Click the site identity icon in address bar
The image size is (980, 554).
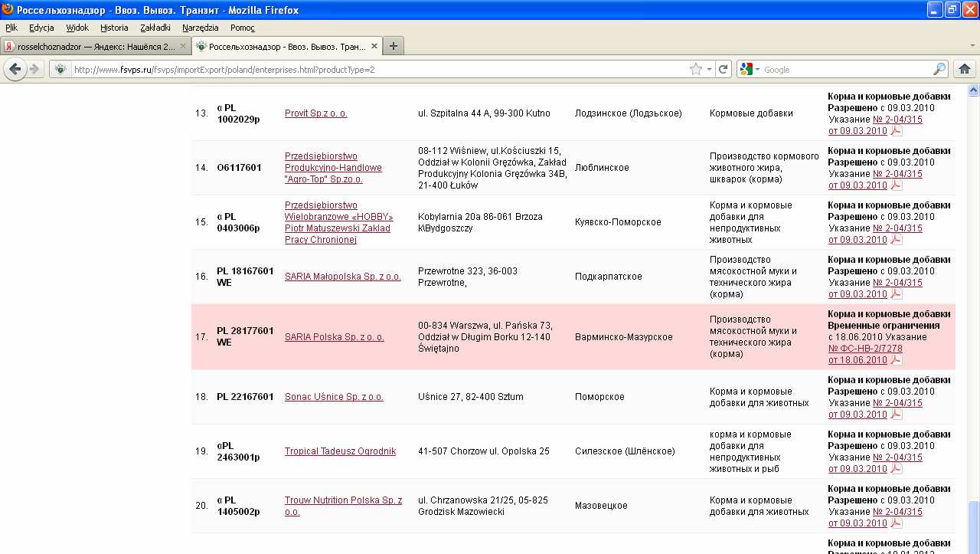tap(60, 69)
